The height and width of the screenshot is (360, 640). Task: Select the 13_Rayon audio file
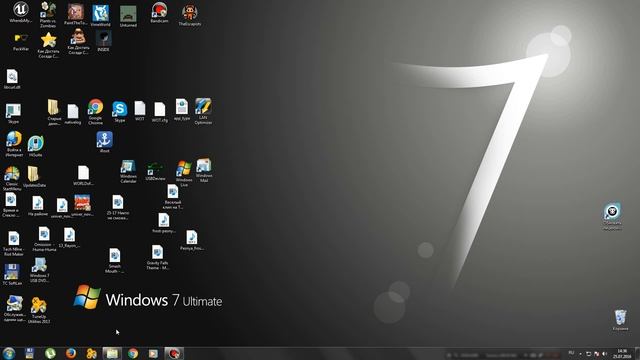pos(69,238)
